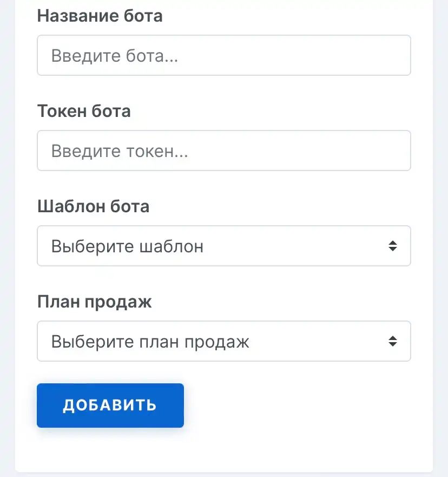
Task: Click the blue "ДОБАВИТЬ" button
Action: [x=110, y=405]
